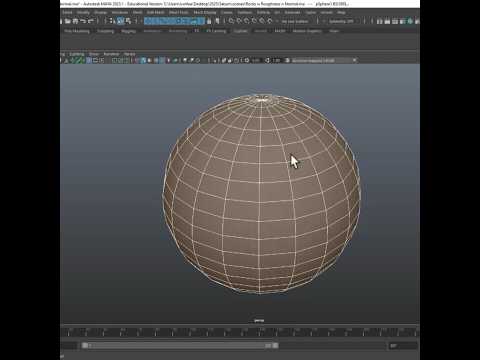Open the Help menu in the main menu bar
Image resolution: width=480 pixels, height=360 pixels.
tap(341, 12)
